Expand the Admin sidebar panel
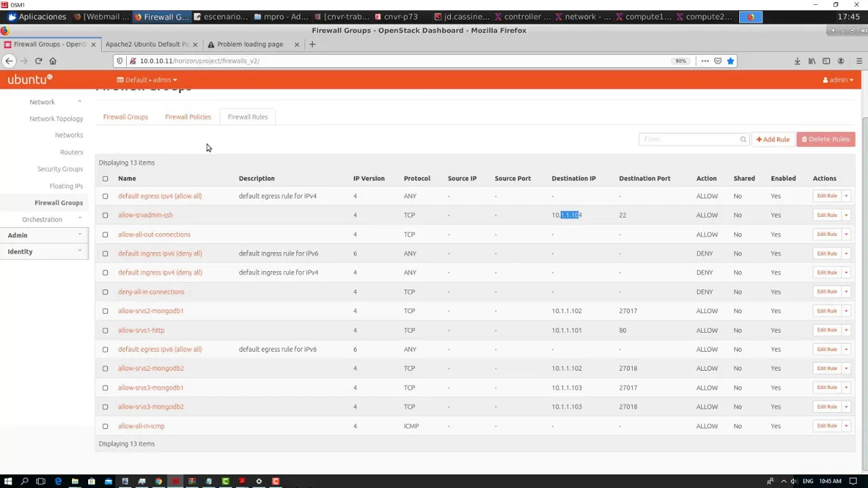 (x=45, y=235)
